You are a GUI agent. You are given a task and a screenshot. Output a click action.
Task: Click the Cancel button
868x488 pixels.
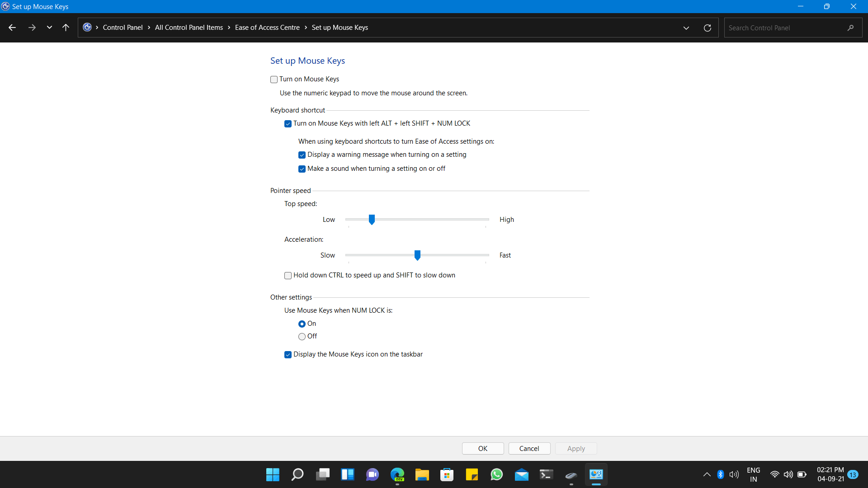(529, 449)
